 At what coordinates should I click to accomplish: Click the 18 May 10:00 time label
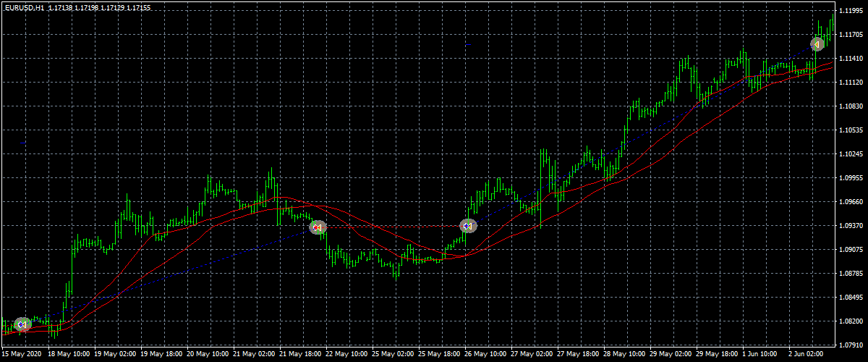(x=69, y=355)
